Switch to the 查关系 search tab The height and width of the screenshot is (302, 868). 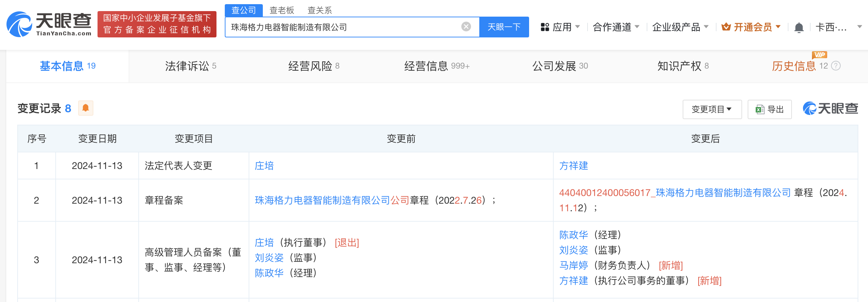coord(320,10)
